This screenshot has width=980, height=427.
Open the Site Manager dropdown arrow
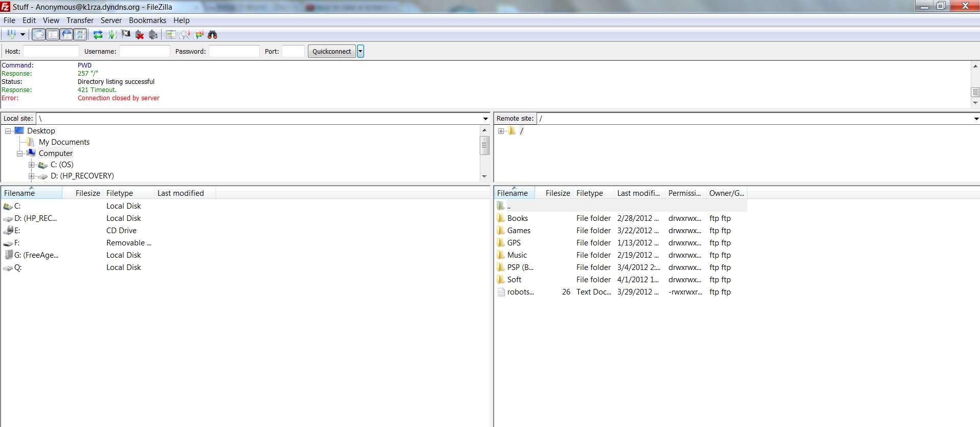(x=23, y=34)
